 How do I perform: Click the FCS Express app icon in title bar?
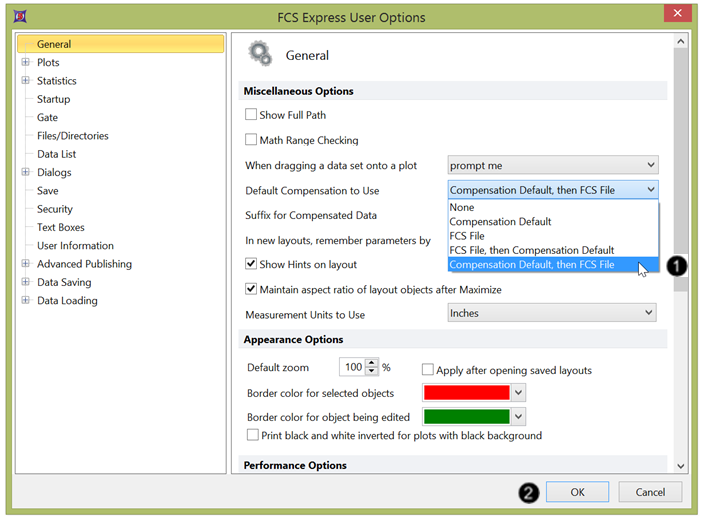click(x=20, y=17)
